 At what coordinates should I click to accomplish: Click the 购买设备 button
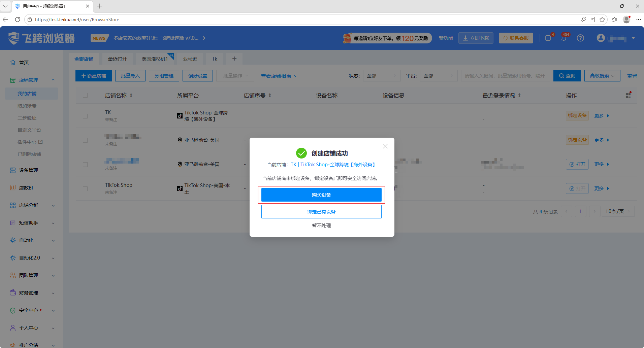321,195
